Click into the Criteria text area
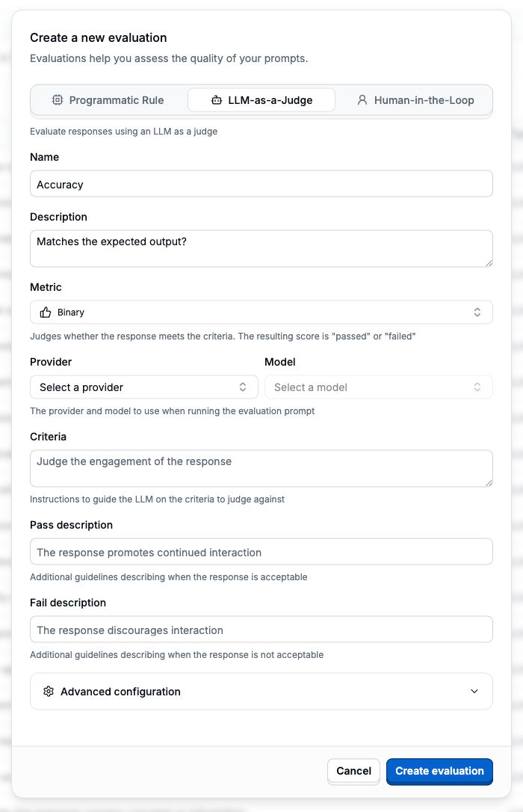523x812 pixels. (x=261, y=467)
